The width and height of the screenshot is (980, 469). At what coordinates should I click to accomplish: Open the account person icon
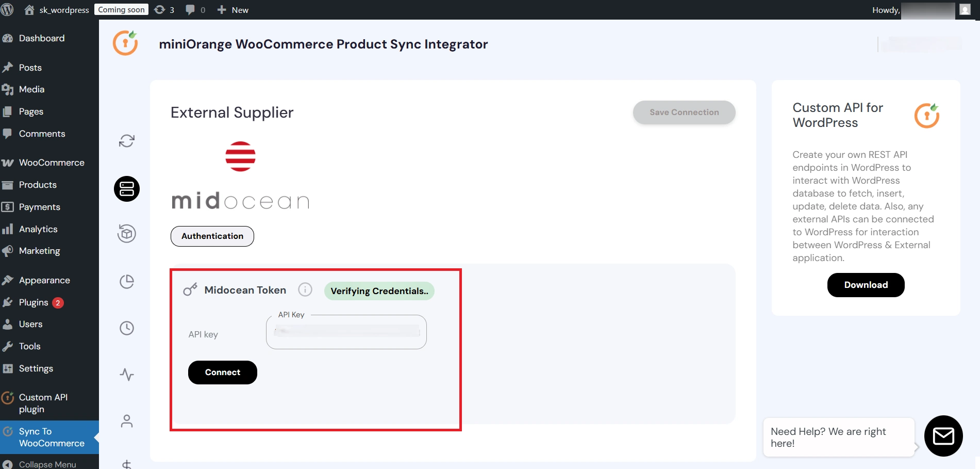[127, 421]
